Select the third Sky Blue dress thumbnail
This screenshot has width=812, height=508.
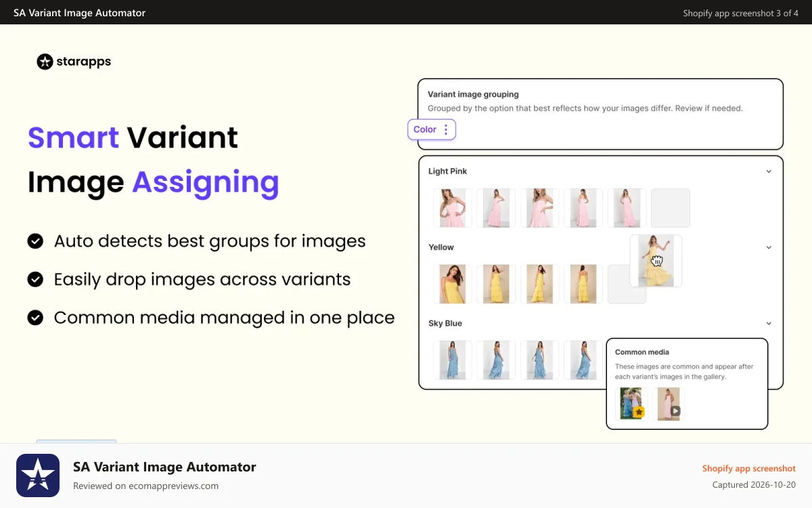pos(539,360)
